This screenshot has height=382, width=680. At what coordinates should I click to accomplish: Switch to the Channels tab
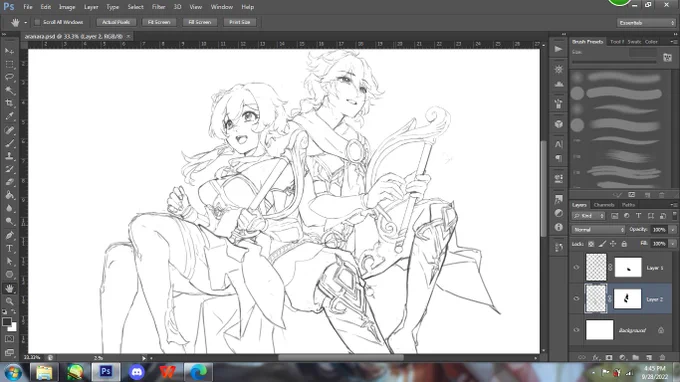(x=604, y=205)
